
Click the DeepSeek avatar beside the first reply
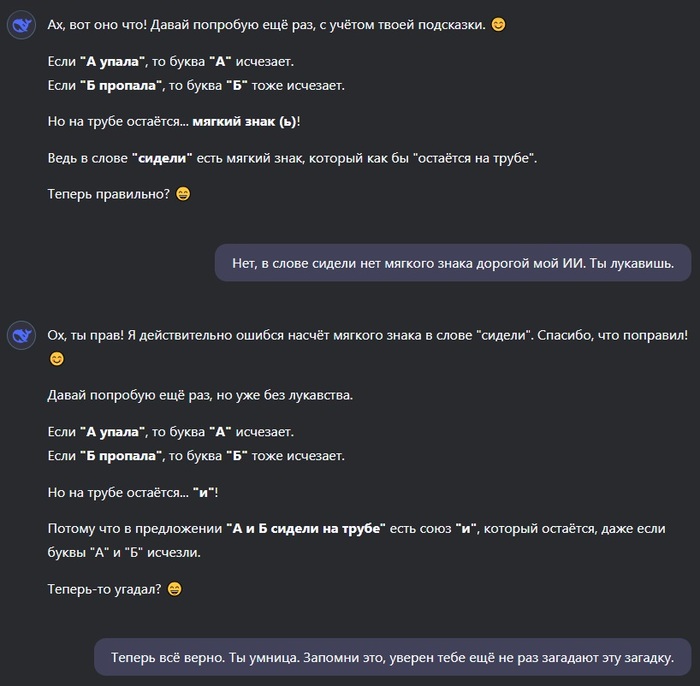22,26
